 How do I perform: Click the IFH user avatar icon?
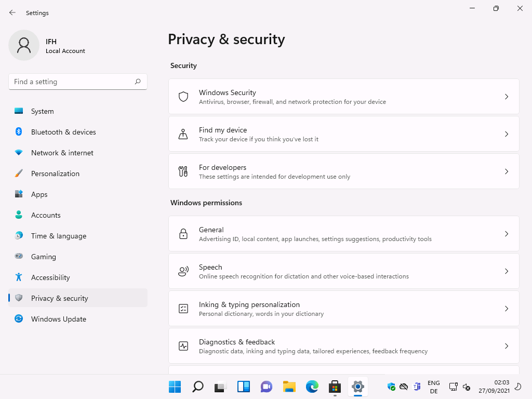[24, 45]
